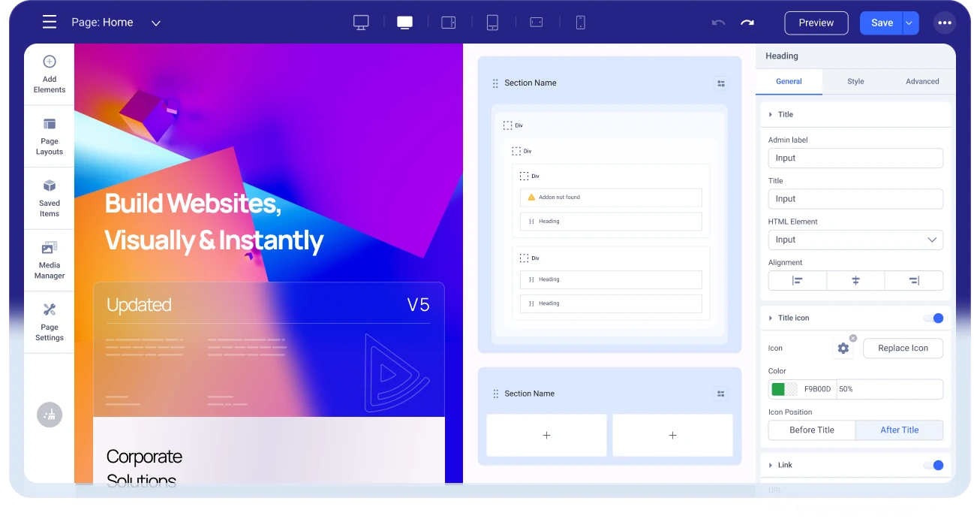Click the Title input field
Image resolution: width=980 pixels, height=519 pixels.
coord(855,199)
